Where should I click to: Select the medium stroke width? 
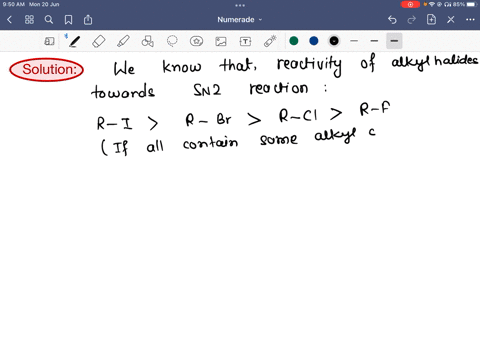(374, 41)
